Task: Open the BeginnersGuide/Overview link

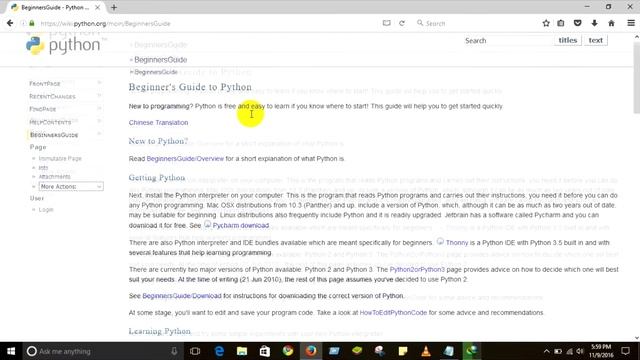Action: 185,159
